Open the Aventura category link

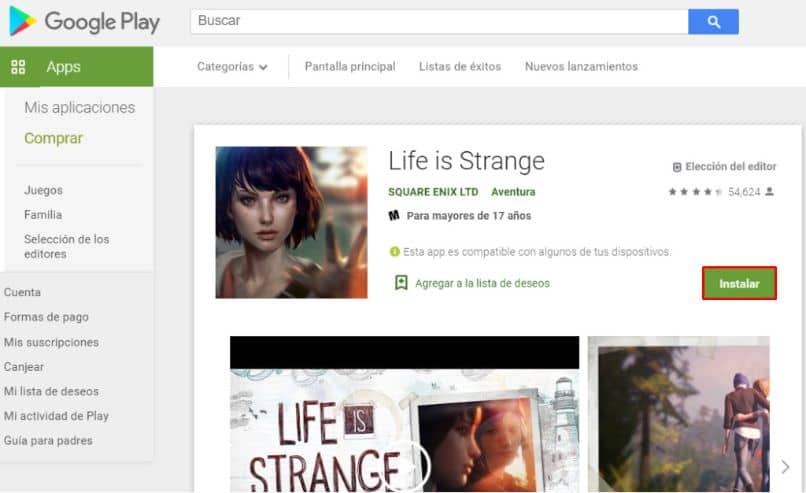coord(513,192)
